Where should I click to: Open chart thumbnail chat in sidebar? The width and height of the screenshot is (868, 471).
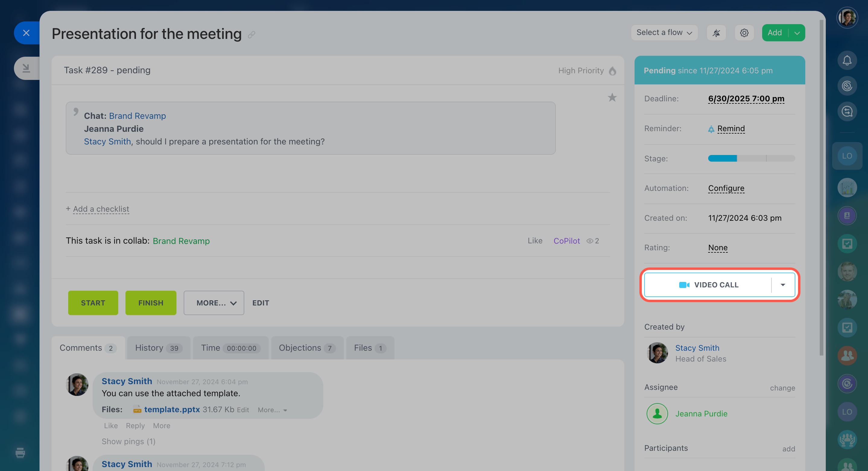click(x=847, y=188)
